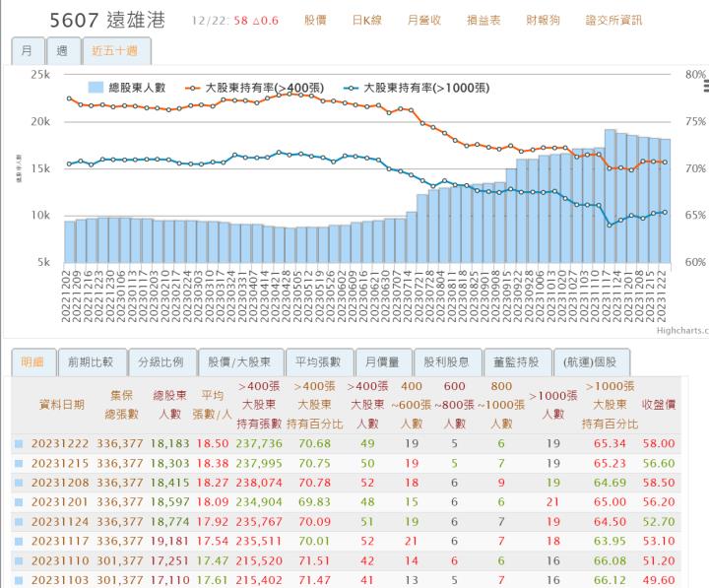Toggle the 大股東持有率(>1000張) legend series

point(417,88)
